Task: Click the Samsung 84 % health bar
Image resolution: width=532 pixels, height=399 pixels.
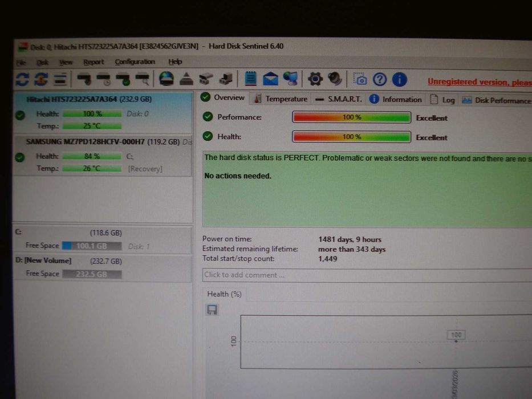Action: click(x=92, y=156)
